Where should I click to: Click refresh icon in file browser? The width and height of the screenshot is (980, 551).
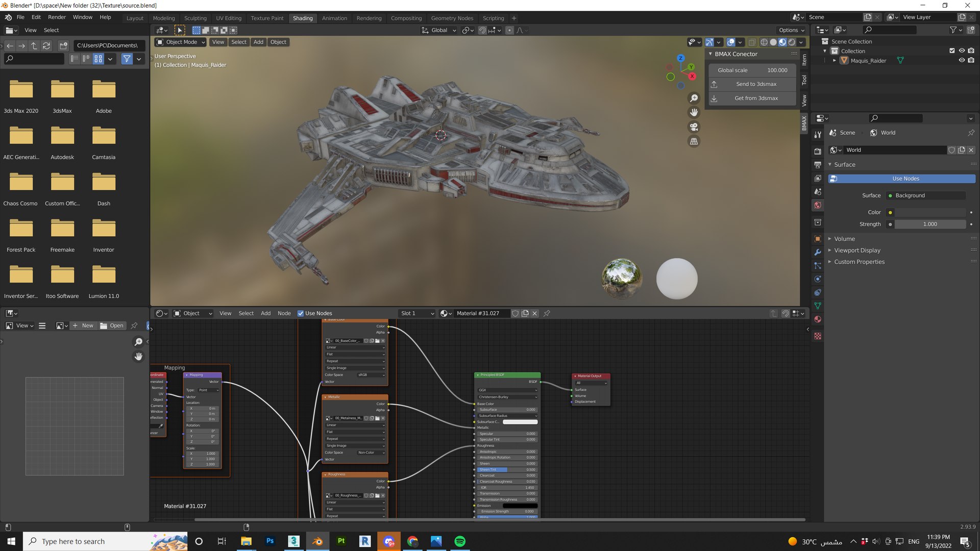point(46,46)
